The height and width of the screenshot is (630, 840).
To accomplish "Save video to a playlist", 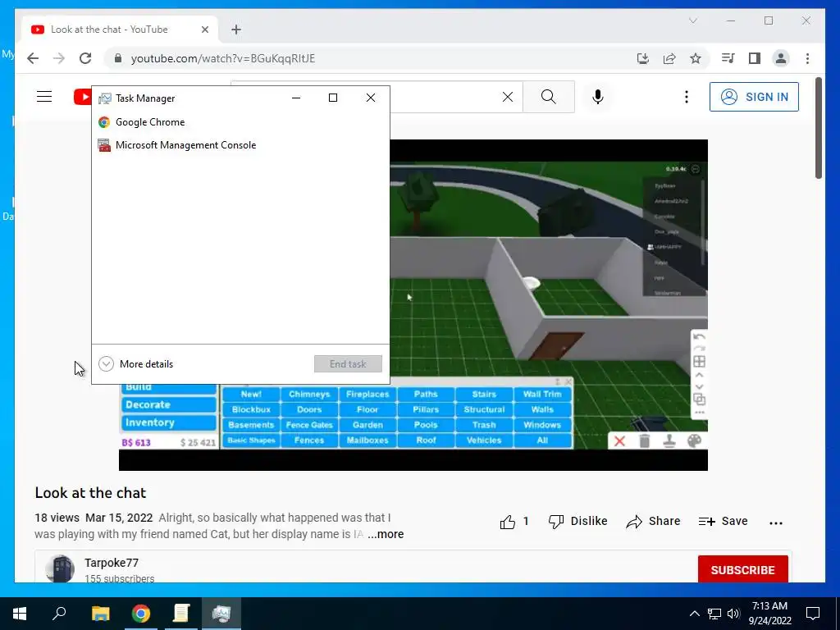I will [x=724, y=521].
